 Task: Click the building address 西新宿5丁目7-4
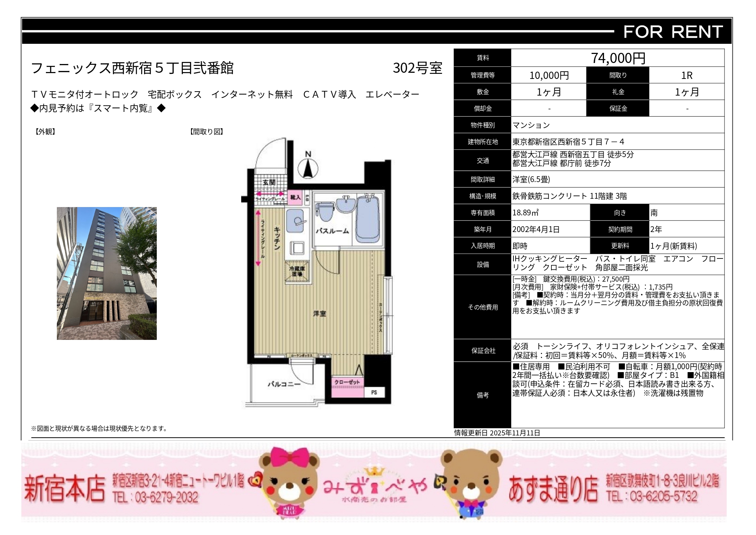coord(568,142)
